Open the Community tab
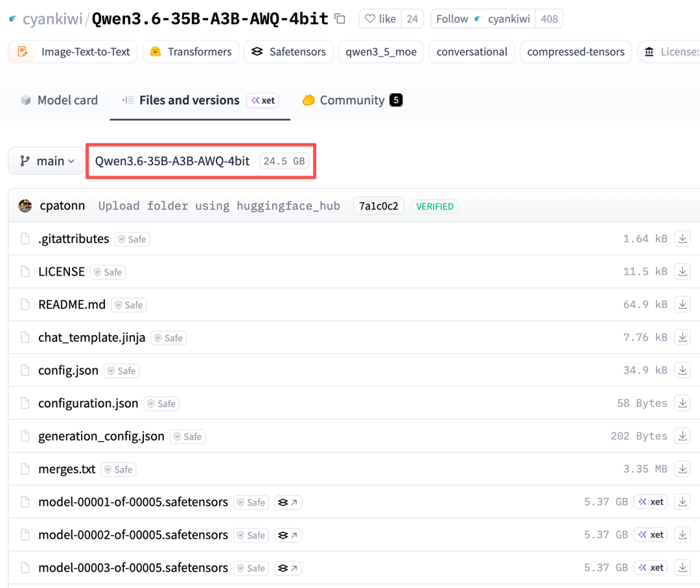 pos(352,100)
